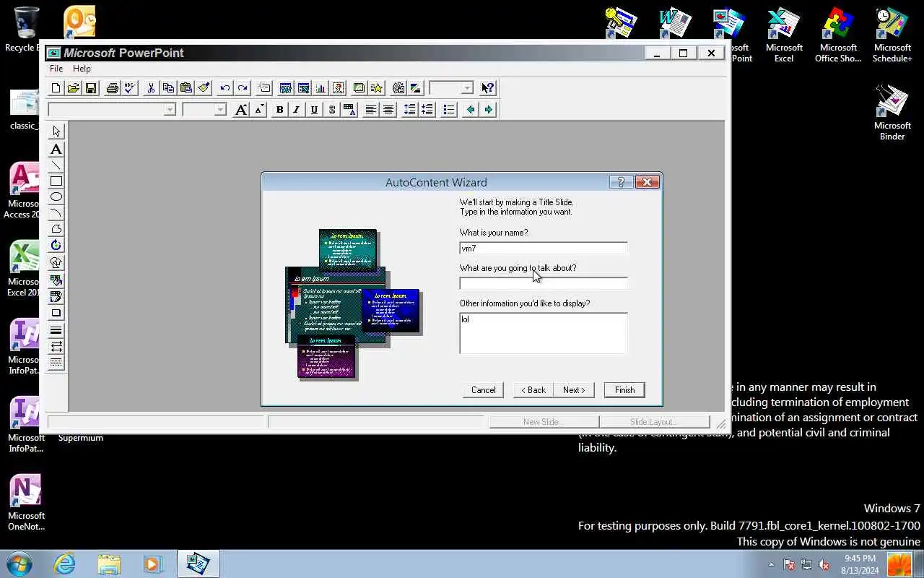Viewport: 924px width, 578px height.
Task: Go to previous step with Back button
Action: coord(533,390)
